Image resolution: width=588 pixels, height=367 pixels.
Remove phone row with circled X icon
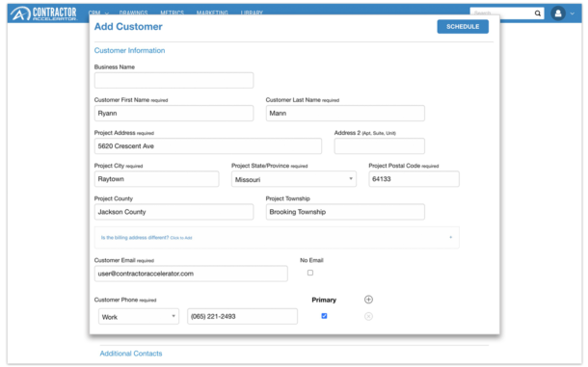(x=368, y=316)
